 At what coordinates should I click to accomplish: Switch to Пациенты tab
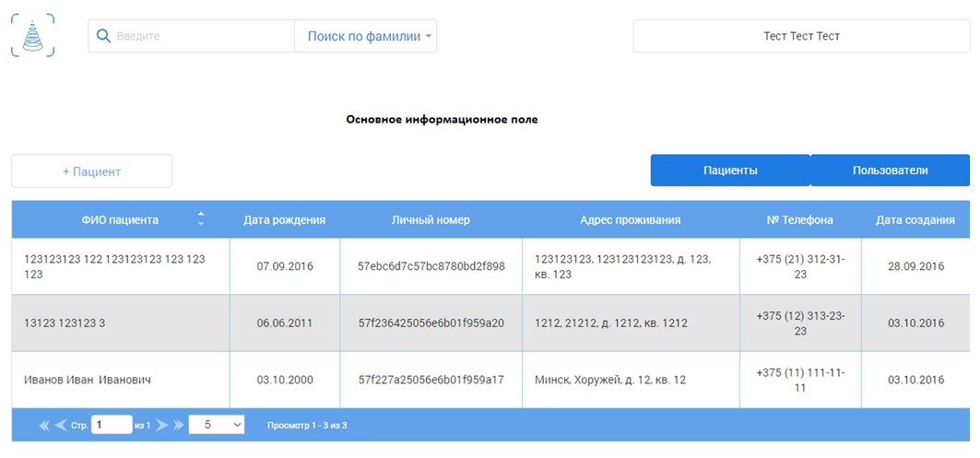731,170
